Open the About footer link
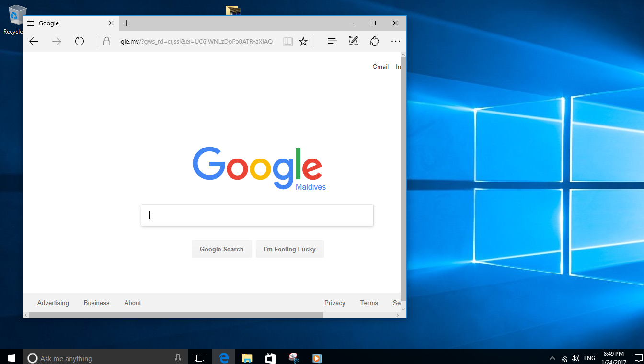The height and width of the screenshot is (364, 644). point(133,303)
